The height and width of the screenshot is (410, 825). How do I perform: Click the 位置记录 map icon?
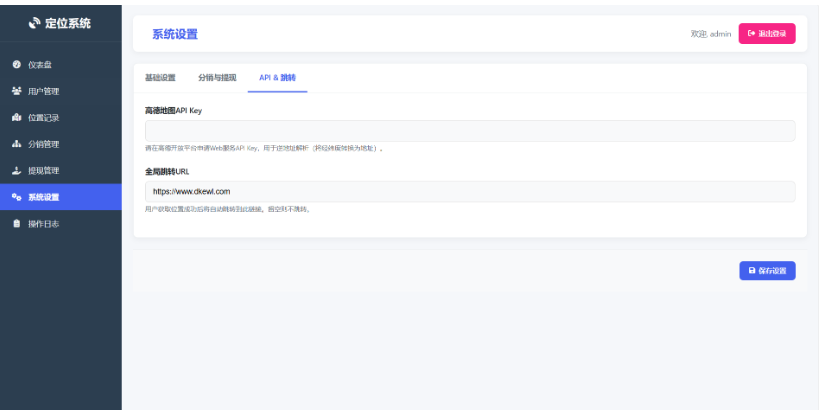(x=16, y=117)
